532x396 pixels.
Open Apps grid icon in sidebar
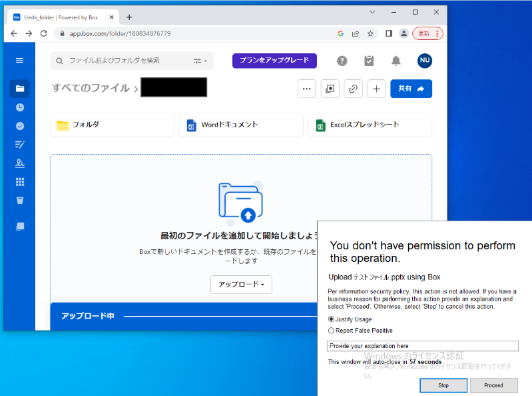[x=20, y=182]
